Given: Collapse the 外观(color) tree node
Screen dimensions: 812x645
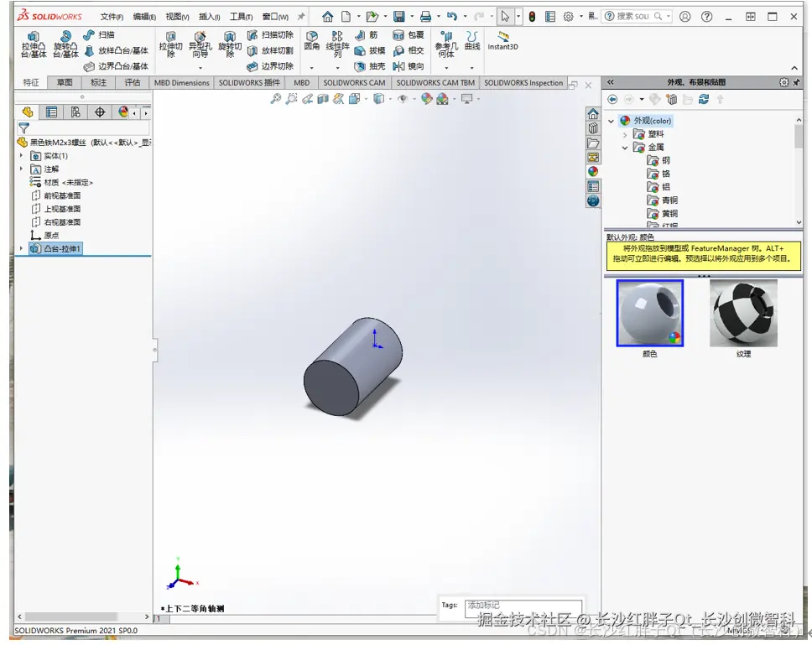Looking at the screenshot, I should [x=611, y=121].
